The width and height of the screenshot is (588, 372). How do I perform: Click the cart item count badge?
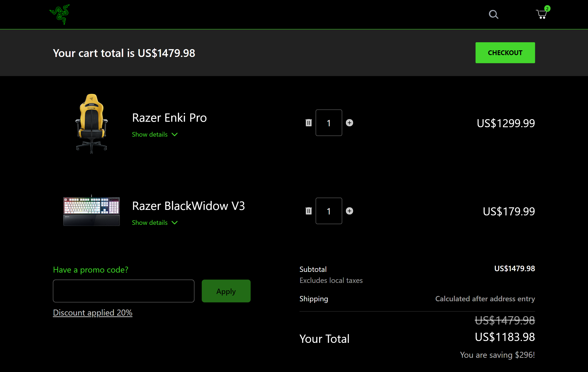tap(547, 8)
